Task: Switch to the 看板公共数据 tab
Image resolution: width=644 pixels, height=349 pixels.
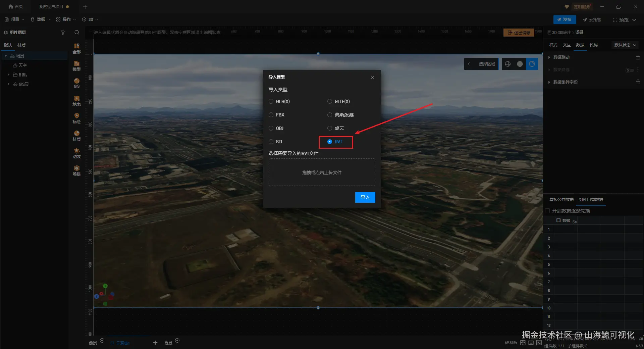Action: coord(561,200)
